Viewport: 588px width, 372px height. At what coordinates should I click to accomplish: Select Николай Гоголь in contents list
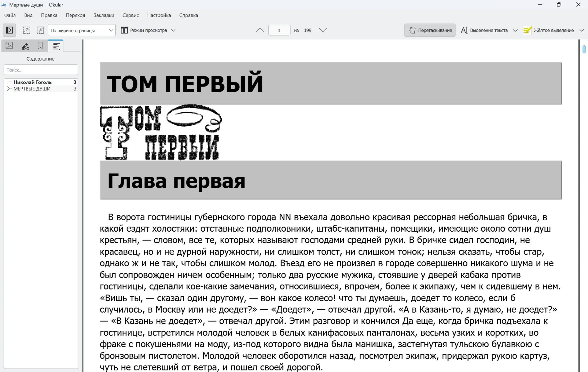(32, 82)
